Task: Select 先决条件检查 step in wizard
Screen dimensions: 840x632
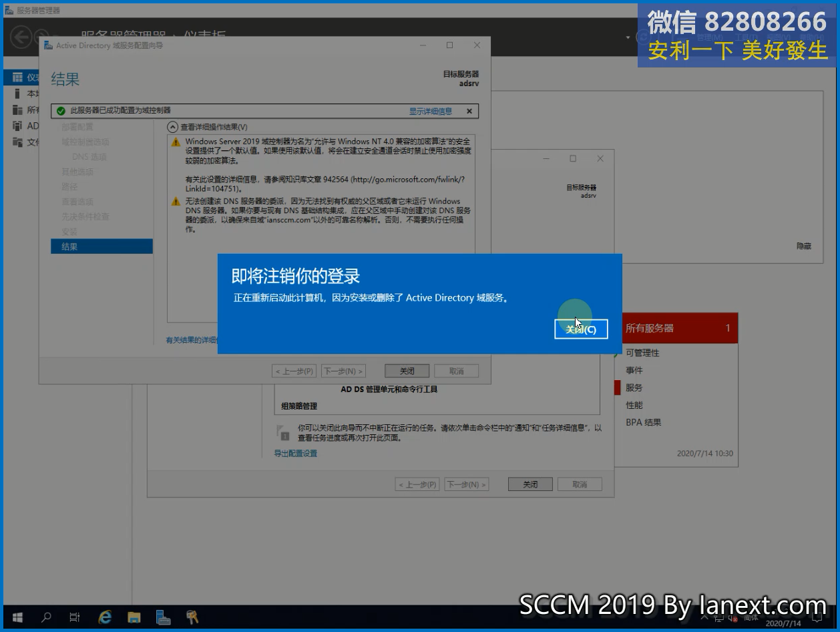Action: pos(85,216)
